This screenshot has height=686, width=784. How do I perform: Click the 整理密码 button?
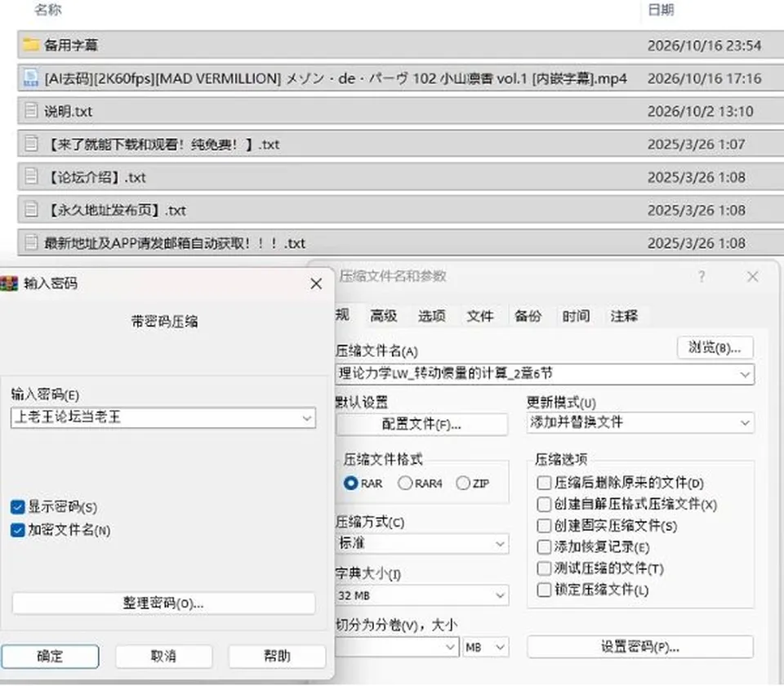point(163,604)
